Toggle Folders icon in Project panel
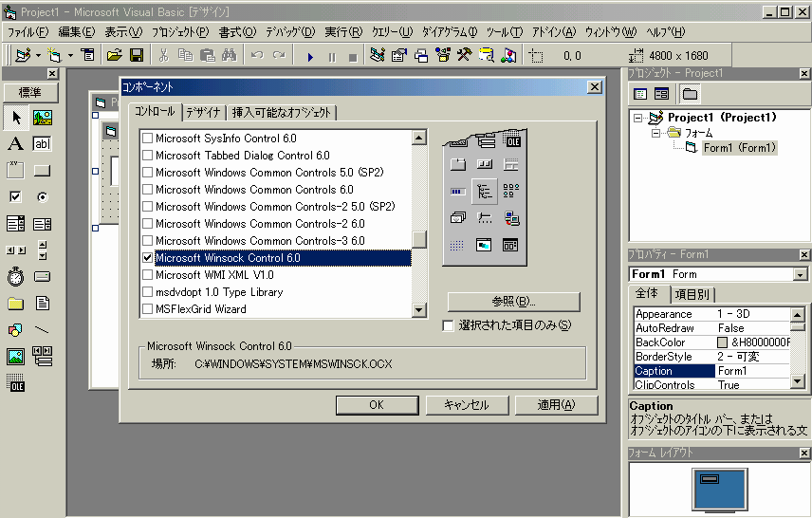Screen dimensions: 812x518 pos(690,94)
